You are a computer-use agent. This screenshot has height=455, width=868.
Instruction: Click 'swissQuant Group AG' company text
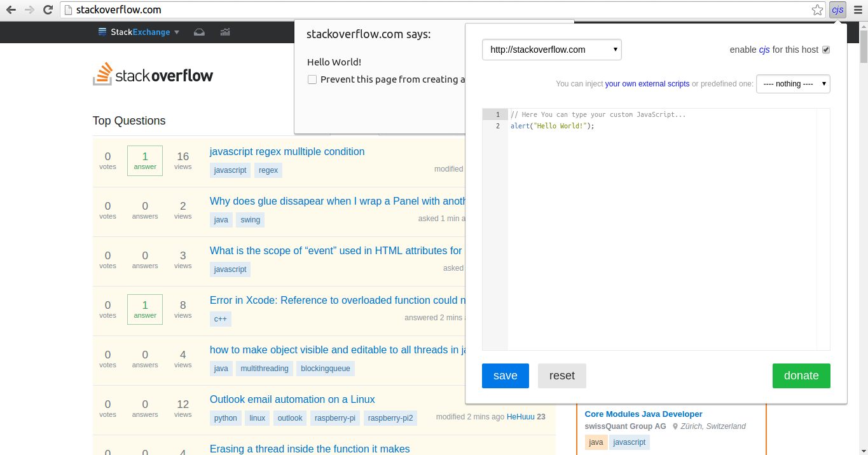[624, 426]
